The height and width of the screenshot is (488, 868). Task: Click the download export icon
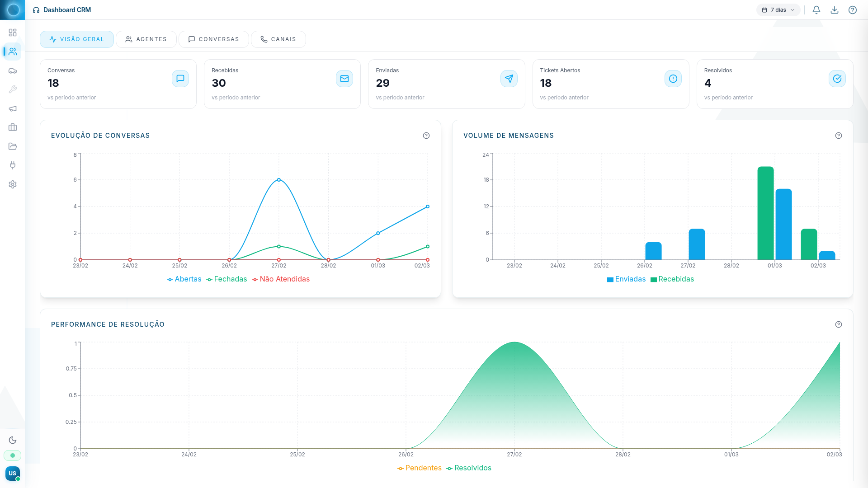[834, 10]
